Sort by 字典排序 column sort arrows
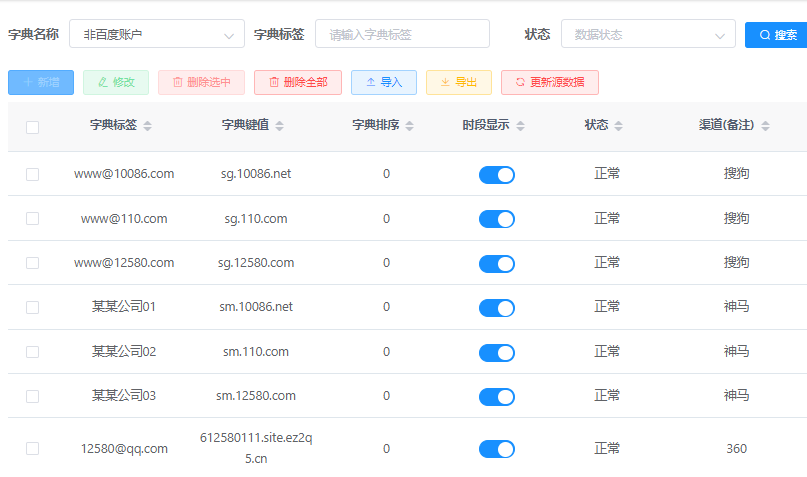 coord(410,126)
